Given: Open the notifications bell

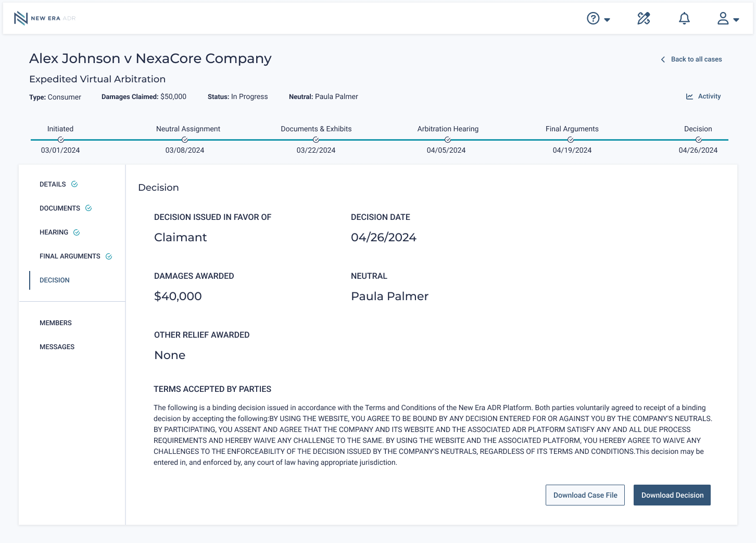Looking at the screenshot, I should (x=684, y=19).
